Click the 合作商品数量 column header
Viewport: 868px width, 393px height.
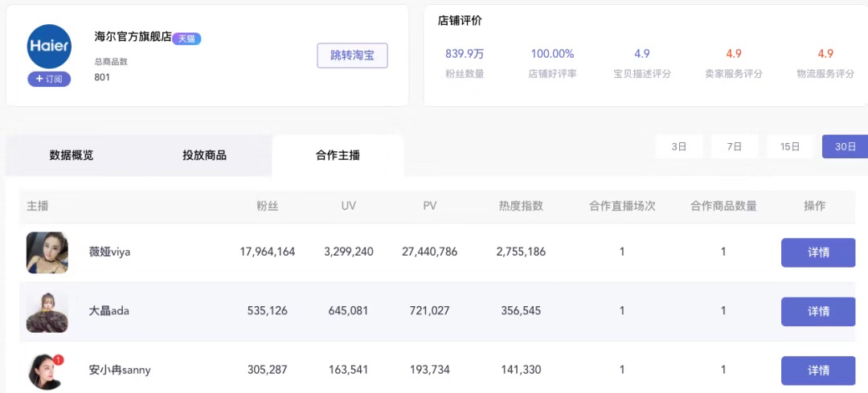[723, 207]
